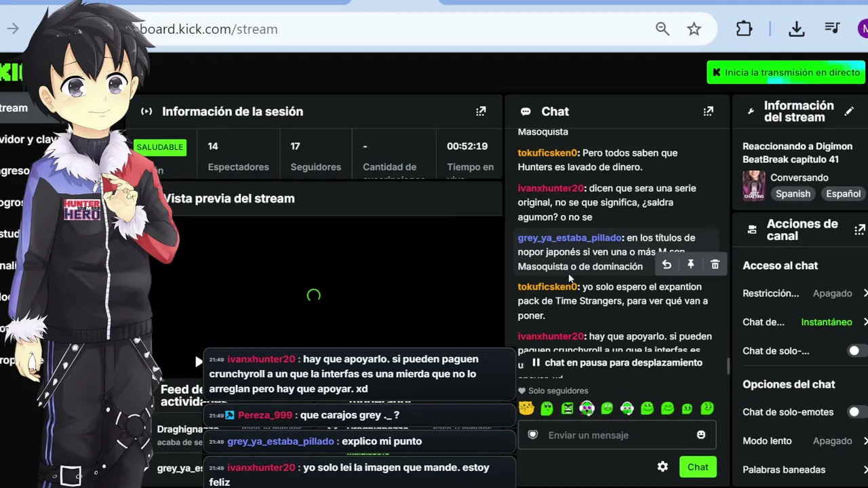Screen dimensions: 868x488
Task: Click Pereza_999 in the overlay chat
Action: coord(265,415)
